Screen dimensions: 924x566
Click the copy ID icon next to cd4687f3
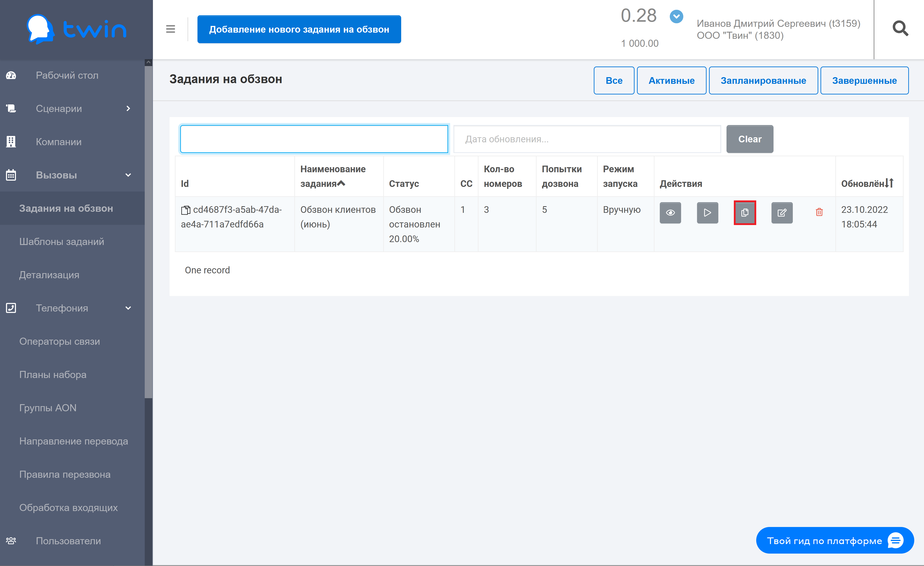pos(186,210)
